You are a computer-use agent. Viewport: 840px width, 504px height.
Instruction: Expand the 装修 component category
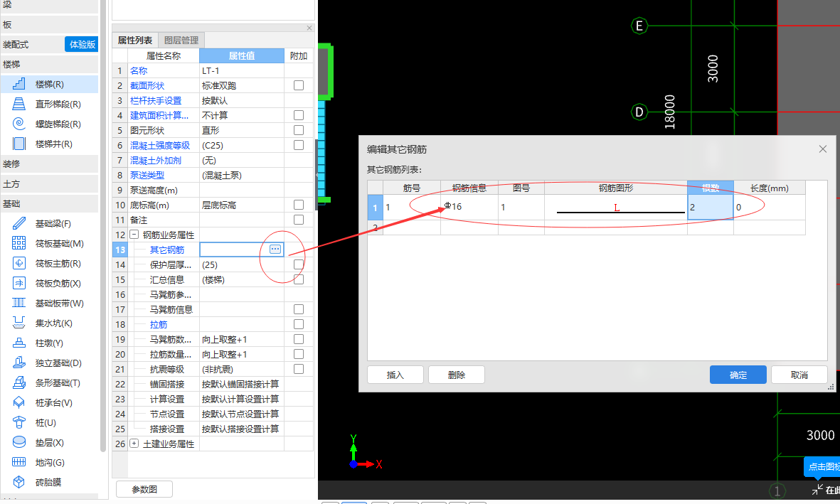point(49,164)
